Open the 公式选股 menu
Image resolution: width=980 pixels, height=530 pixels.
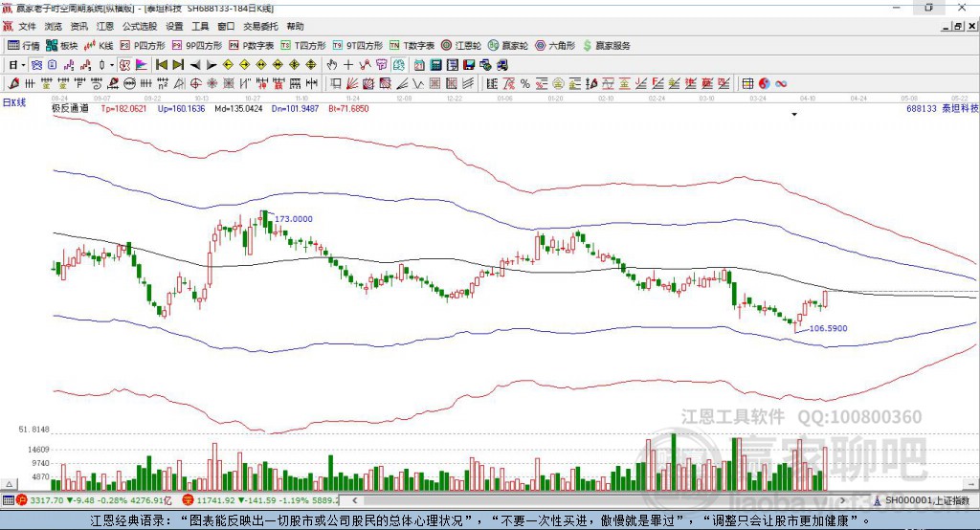click(140, 26)
